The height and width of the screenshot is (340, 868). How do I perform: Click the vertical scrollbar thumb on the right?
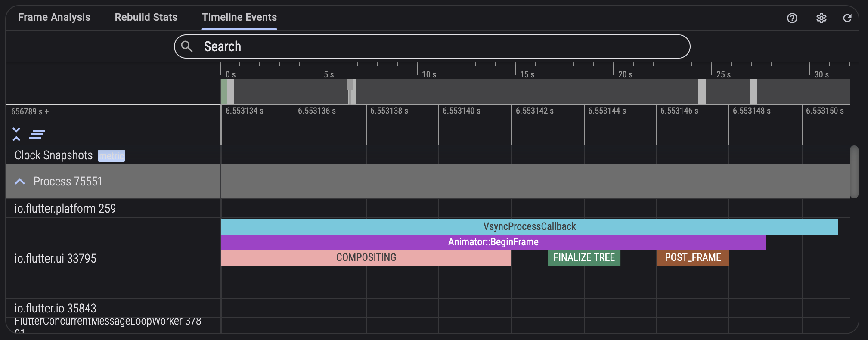point(854,172)
